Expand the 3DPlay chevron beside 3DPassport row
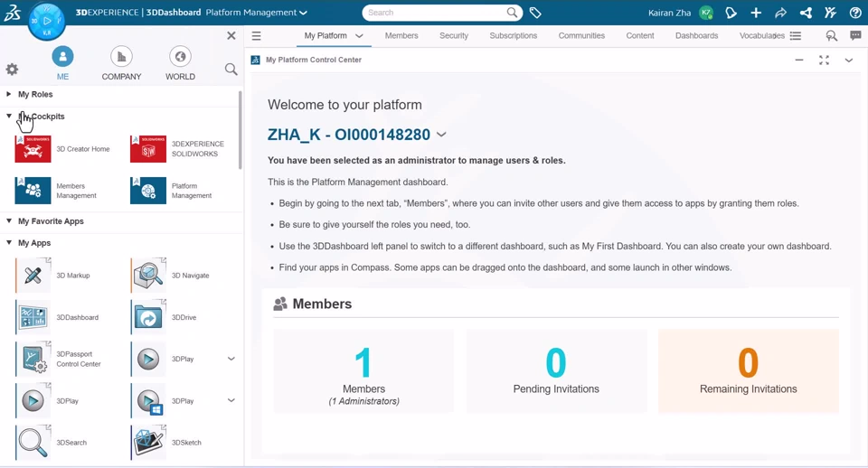Viewport: 868px width, 468px height. [x=231, y=359]
